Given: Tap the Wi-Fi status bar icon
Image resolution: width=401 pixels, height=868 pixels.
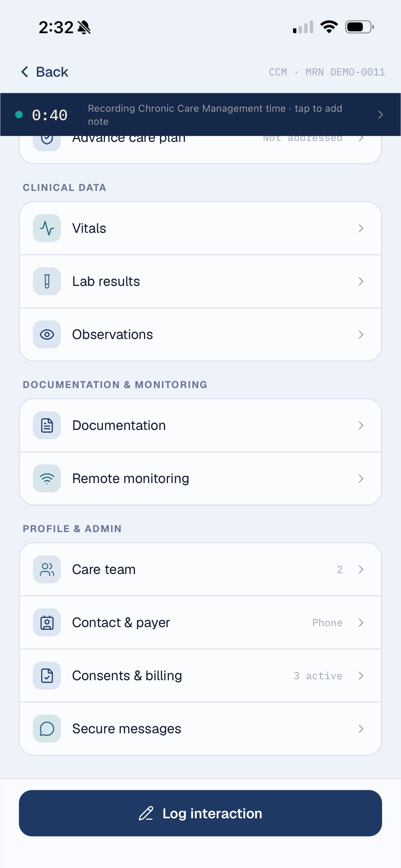Looking at the screenshot, I should pos(329,27).
